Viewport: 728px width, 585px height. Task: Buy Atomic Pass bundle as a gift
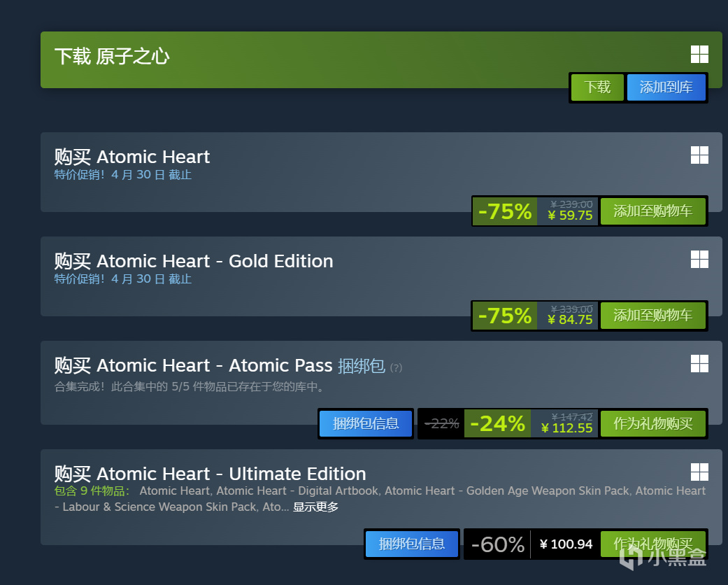(652, 423)
